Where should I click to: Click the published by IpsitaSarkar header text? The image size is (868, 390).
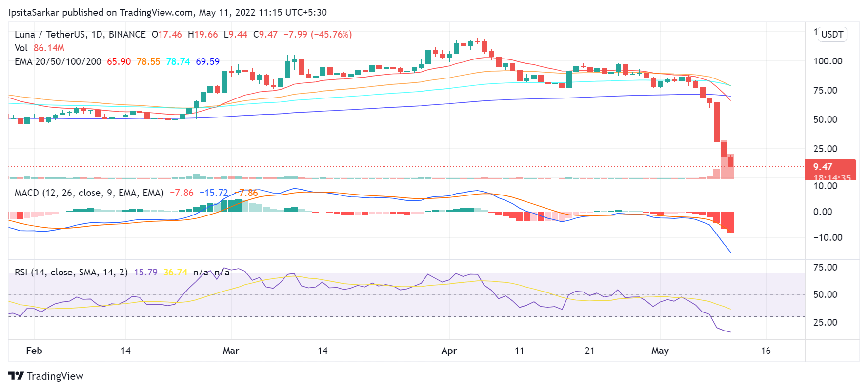(x=167, y=12)
